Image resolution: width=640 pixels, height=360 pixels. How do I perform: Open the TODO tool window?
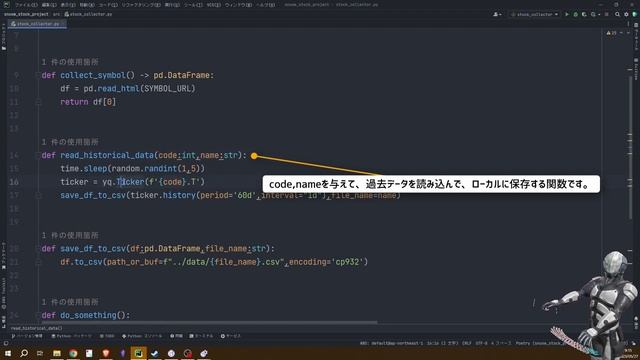(107, 336)
